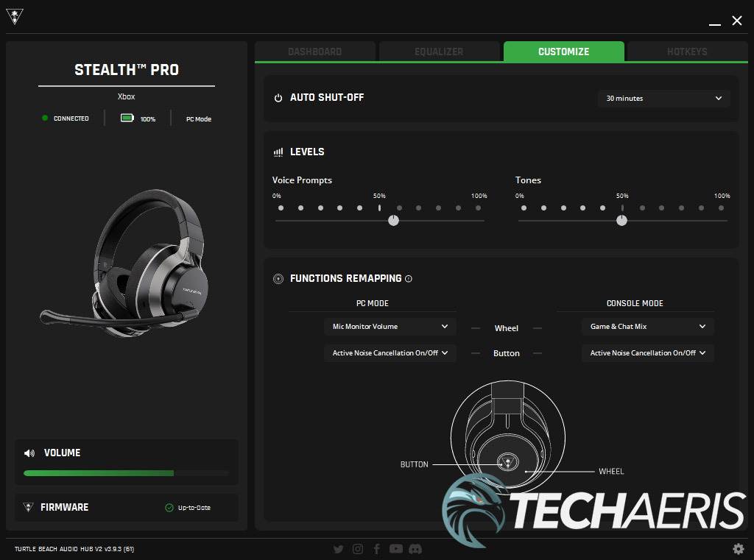Open Console Mode wheel Game & Chat Mix dropdown
Viewport: 754px width, 560px height.
pyautogui.click(x=648, y=327)
